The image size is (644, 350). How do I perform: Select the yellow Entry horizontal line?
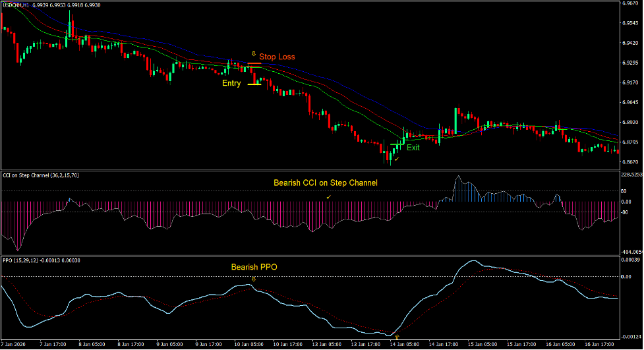(x=254, y=84)
